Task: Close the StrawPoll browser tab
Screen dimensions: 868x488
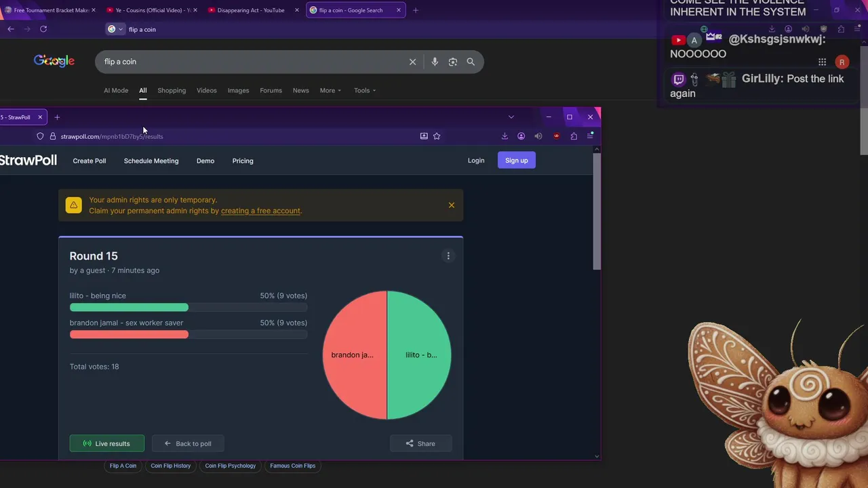Action: (x=40, y=117)
